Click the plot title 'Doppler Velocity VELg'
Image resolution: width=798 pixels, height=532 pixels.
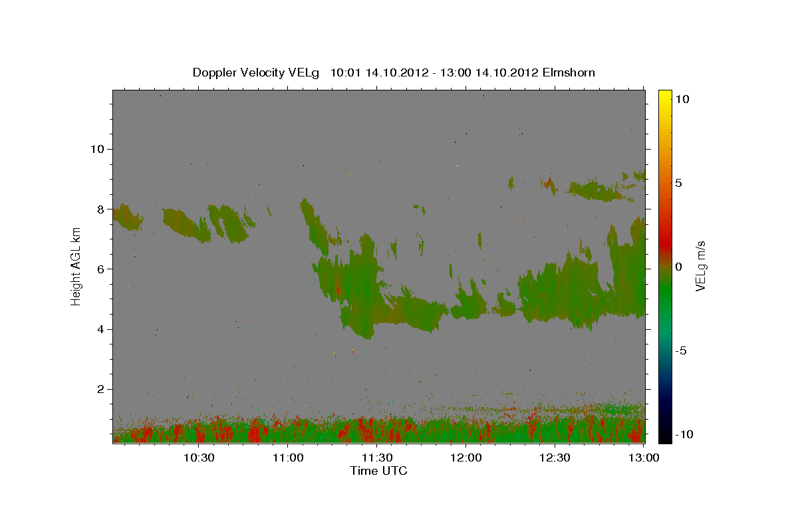click(256, 72)
